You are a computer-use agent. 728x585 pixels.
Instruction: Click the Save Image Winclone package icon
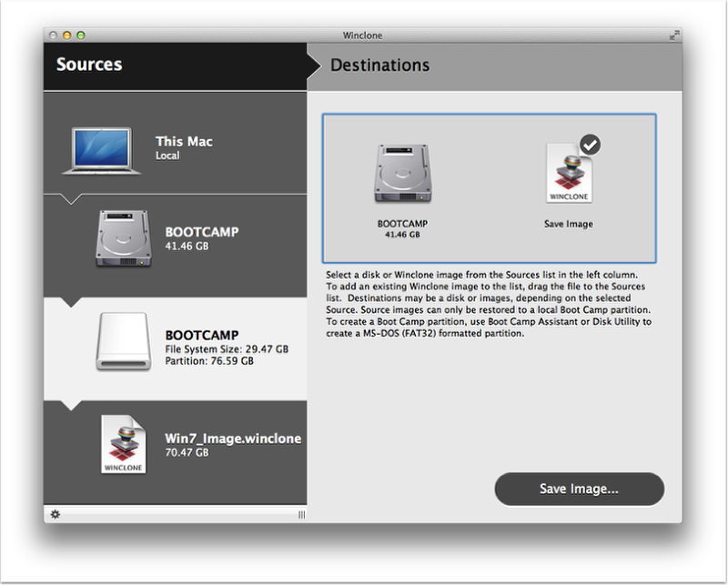(569, 174)
